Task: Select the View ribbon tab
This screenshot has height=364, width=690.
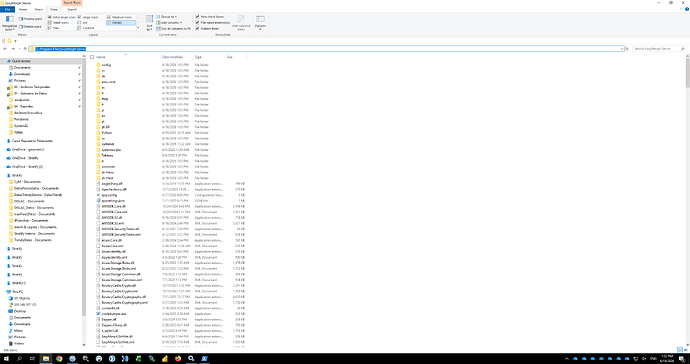Action: (54, 9)
